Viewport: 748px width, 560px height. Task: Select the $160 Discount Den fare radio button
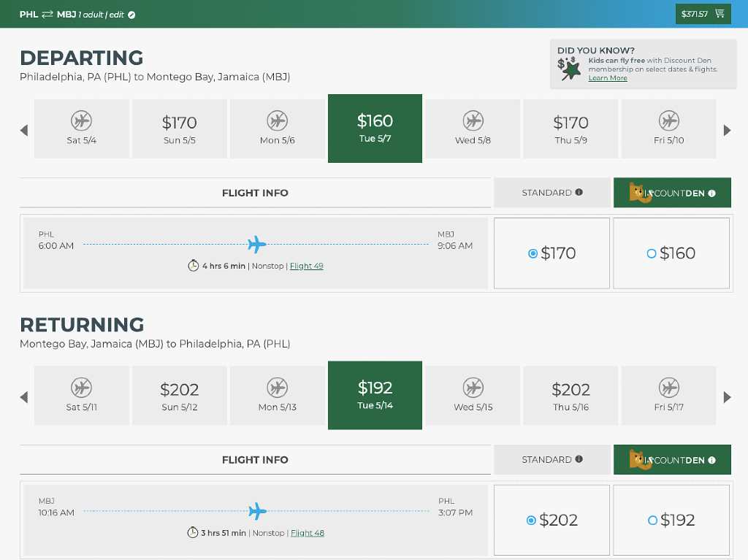coord(651,254)
